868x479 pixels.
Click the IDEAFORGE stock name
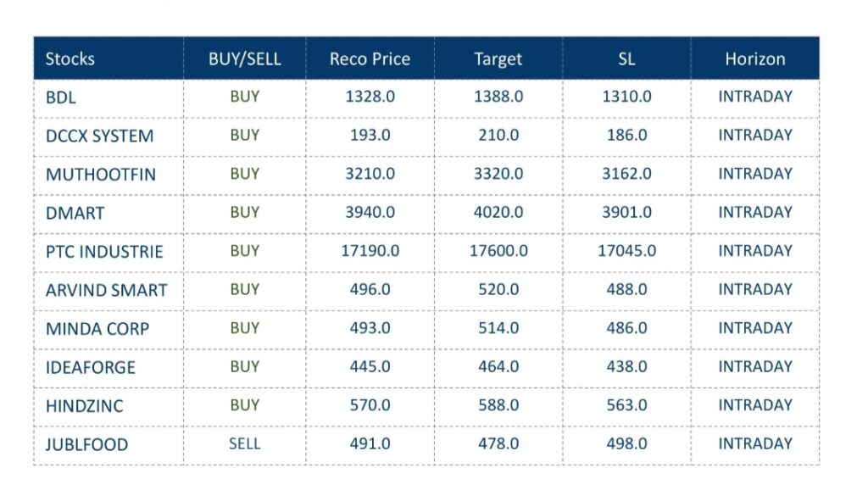click(90, 368)
